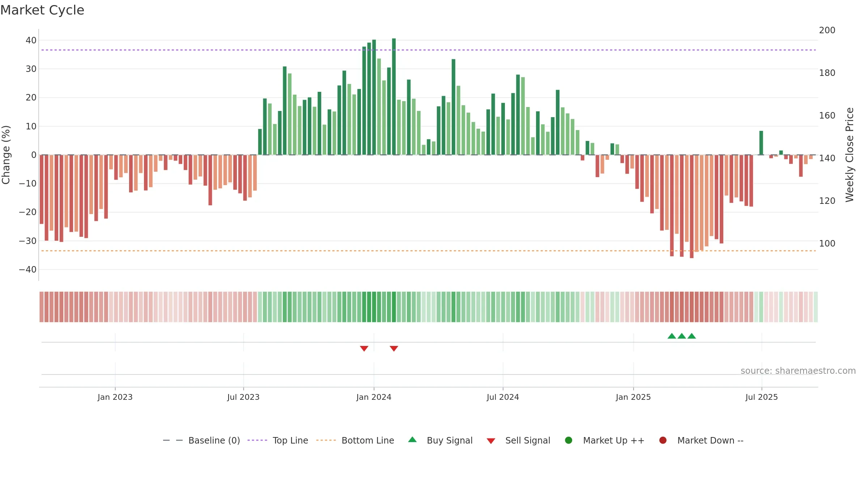
Task: Select the second red sell signal marker
Action: pos(394,348)
